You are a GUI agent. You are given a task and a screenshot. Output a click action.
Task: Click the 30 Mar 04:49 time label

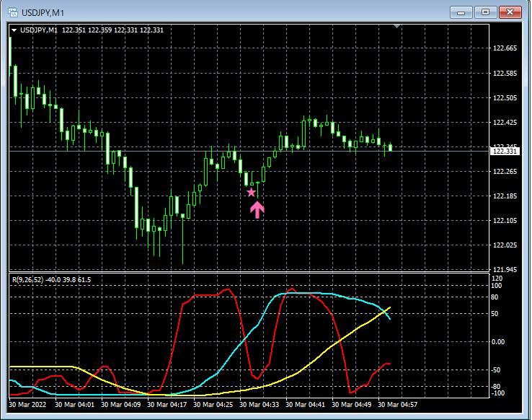pos(351,405)
